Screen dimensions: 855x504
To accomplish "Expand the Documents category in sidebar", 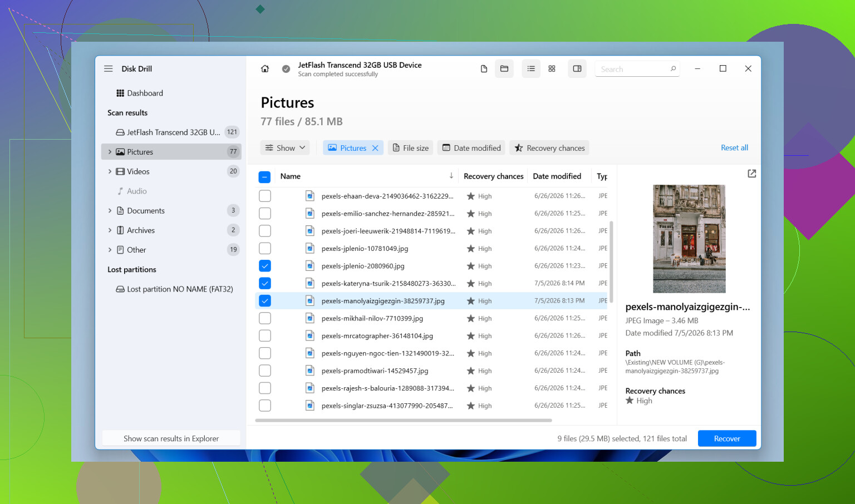I will pos(110,211).
